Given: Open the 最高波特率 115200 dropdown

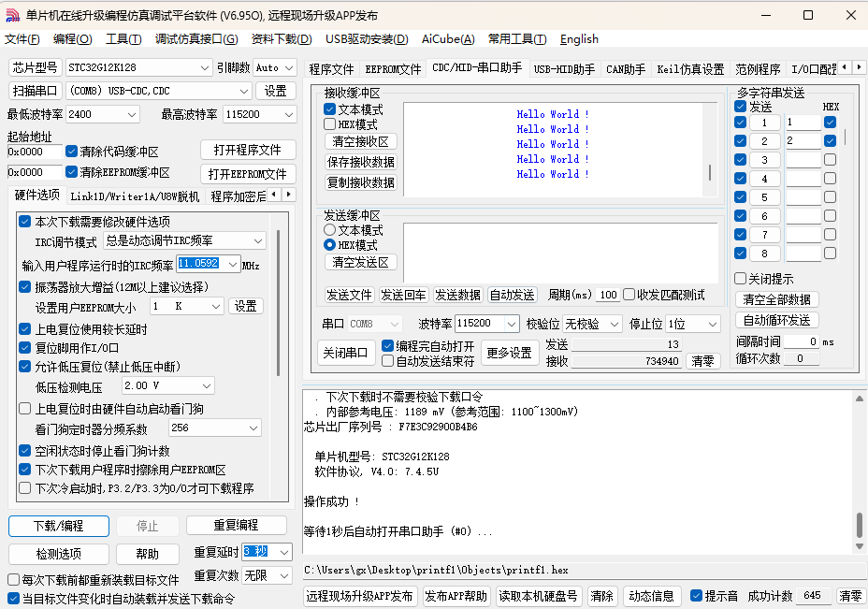Looking at the screenshot, I should (288, 115).
